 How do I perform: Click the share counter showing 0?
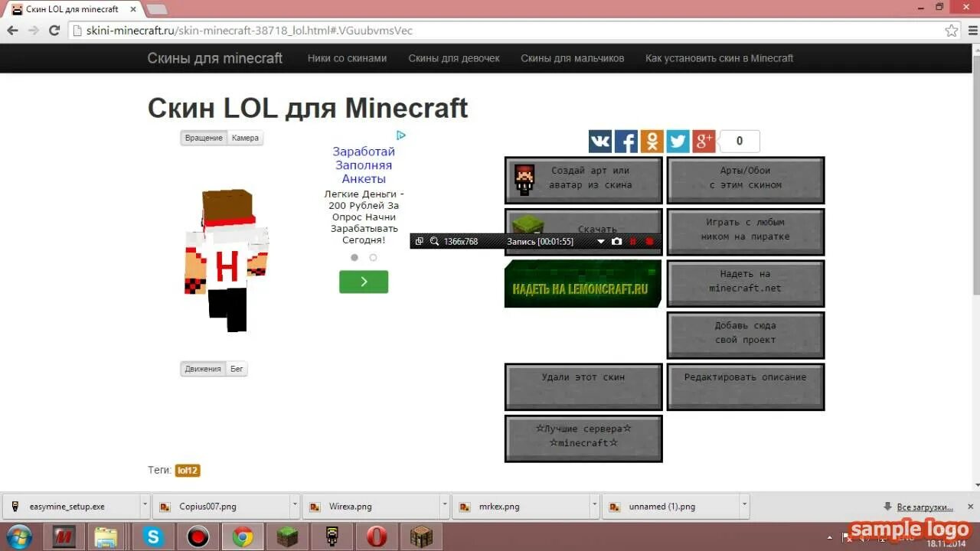pos(740,141)
